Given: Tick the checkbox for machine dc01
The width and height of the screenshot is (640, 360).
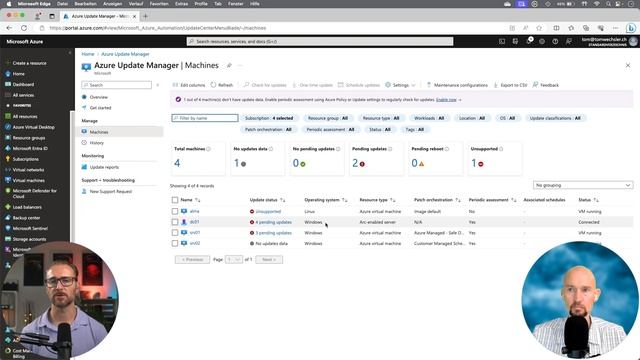Looking at the screenshot, I should (175, 222).
